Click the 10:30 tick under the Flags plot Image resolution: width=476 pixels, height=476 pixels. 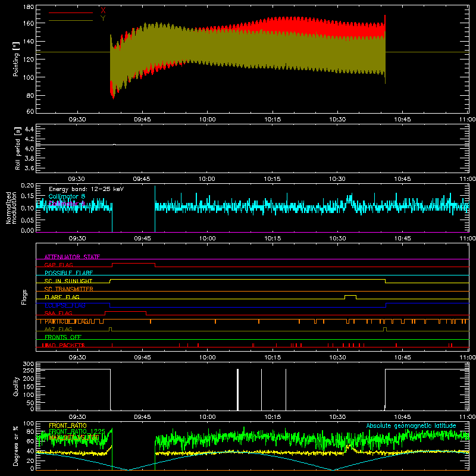[337, 358]
